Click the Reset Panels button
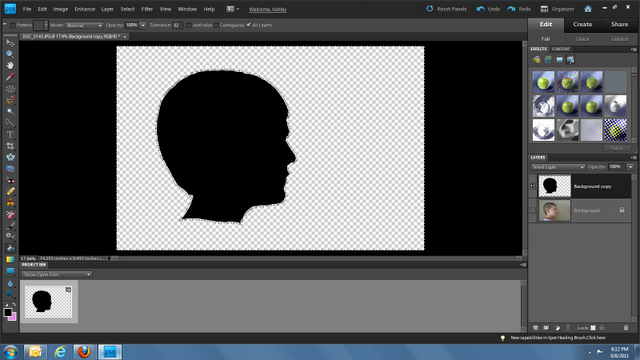640x360 pixels. tap(446, 9)
